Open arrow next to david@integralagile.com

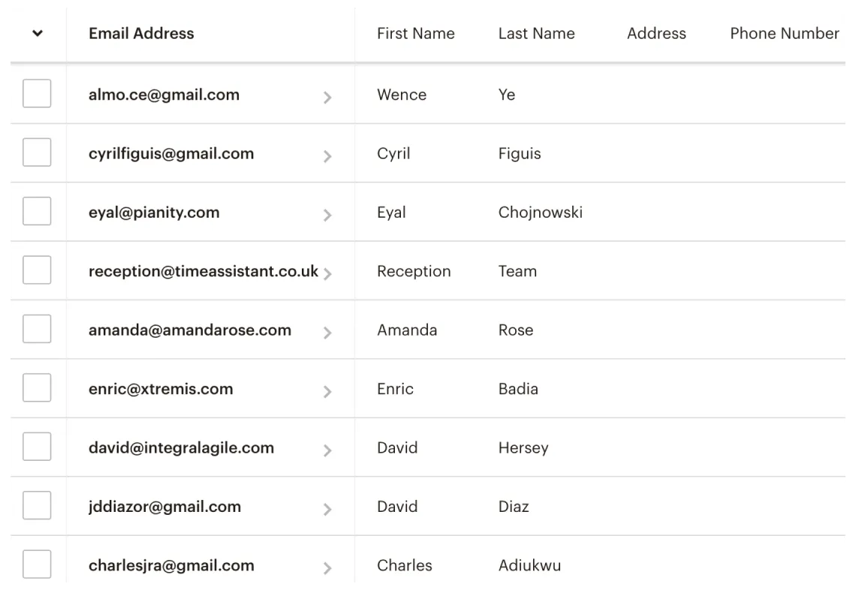[x=327, y=451]
